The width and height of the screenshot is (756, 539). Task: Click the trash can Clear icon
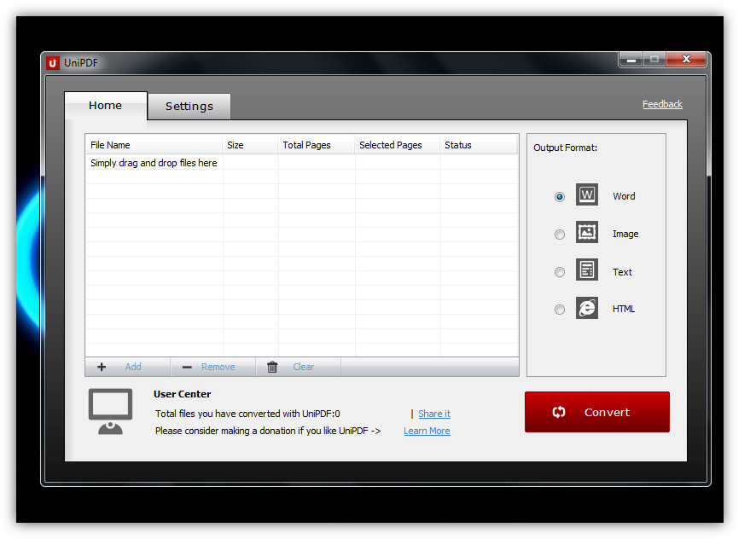pos(272,367)
